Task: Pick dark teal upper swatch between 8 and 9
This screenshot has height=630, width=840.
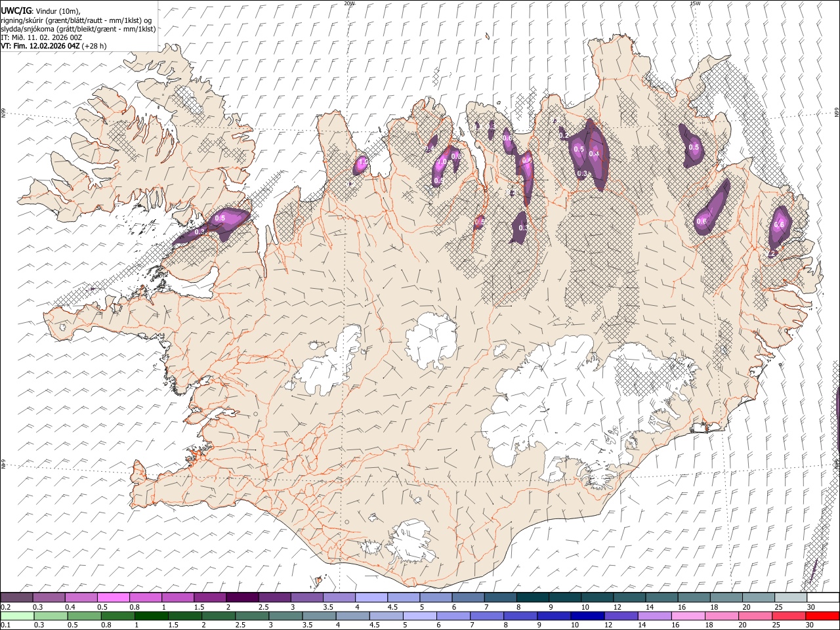Action: click(532, 598)
